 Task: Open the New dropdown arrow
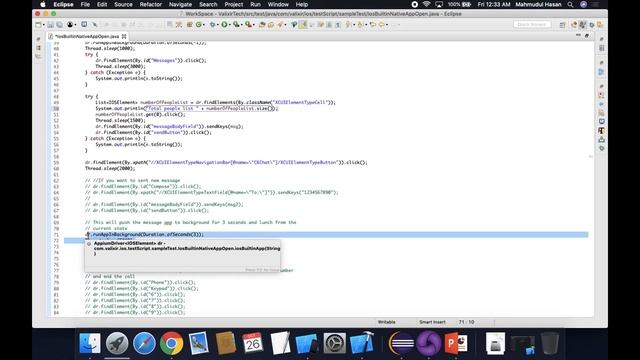(43, 25)
